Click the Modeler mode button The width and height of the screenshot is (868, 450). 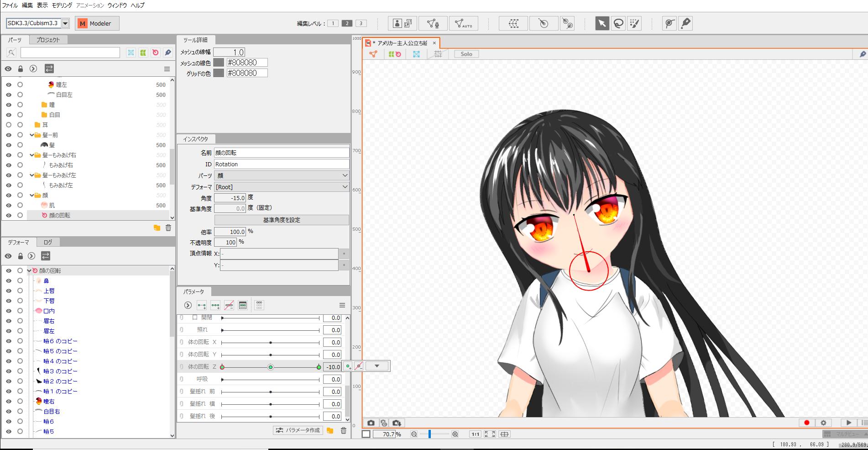pos(97,23)
